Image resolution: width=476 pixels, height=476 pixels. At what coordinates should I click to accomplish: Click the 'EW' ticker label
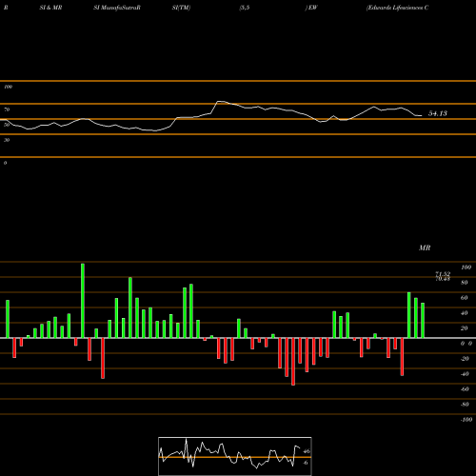[x=312, y=8]
